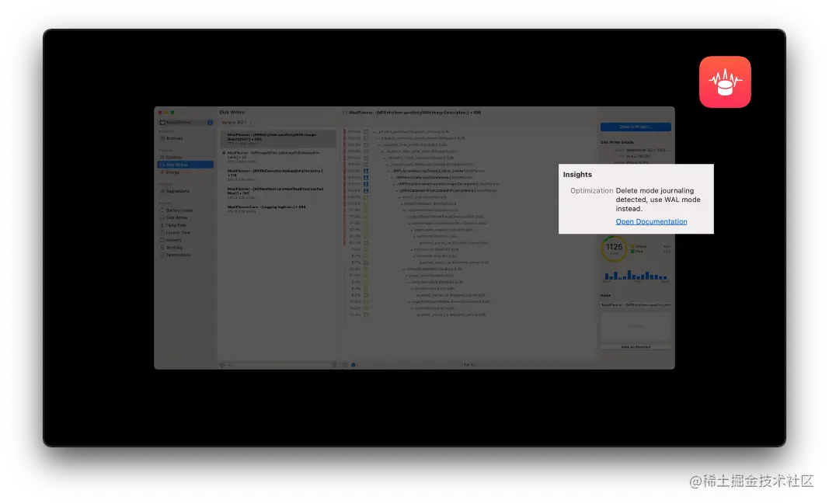Open the Version 3.2.1 dropdown
The image size is (829, 504).
pyautogui.click(x=235, y=123)
